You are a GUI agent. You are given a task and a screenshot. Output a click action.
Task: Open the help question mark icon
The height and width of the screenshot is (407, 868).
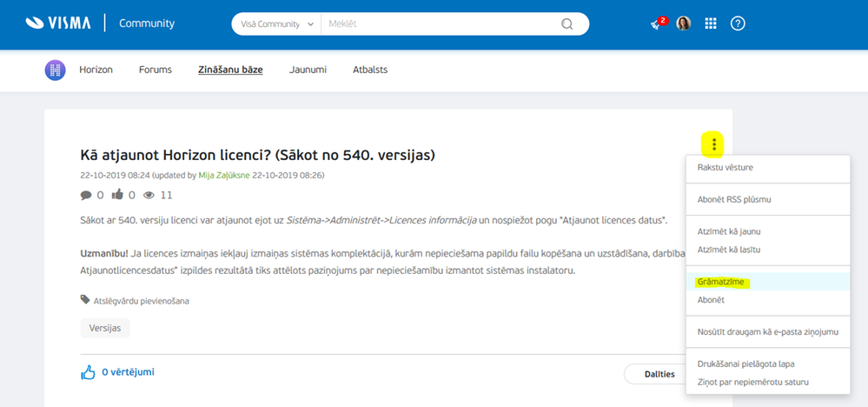738,23
